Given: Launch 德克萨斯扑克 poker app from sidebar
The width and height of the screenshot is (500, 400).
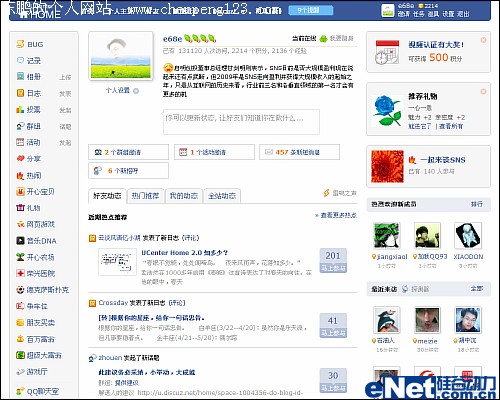Looking at the screenshot, I should (48, 290).
